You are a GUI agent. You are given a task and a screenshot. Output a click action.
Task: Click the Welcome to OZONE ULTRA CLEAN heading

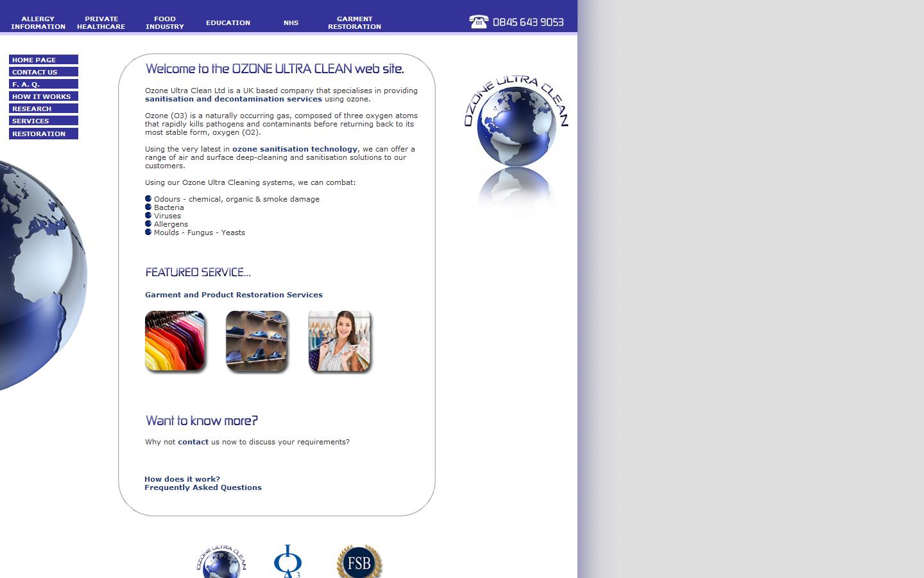(x=275, y=69)
